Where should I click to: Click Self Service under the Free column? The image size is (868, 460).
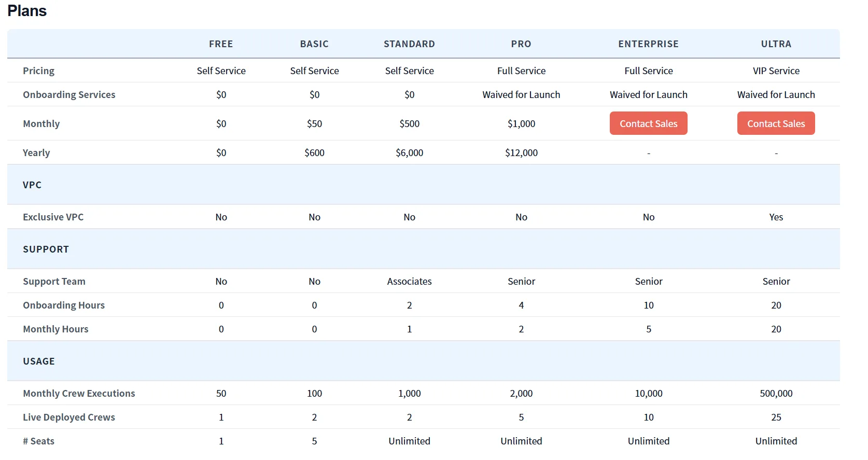tap(221, 71)
